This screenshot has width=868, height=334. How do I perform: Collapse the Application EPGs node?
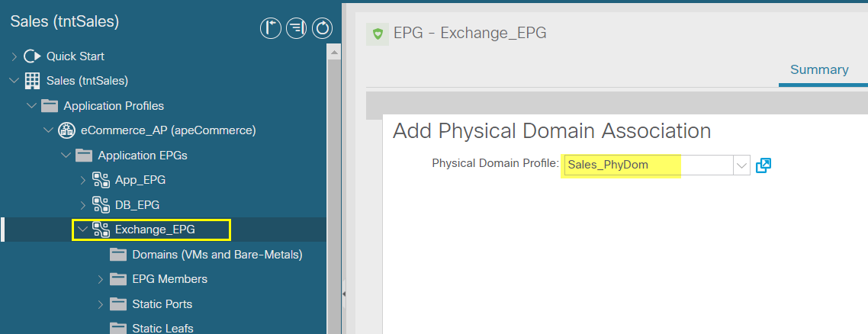66,156
